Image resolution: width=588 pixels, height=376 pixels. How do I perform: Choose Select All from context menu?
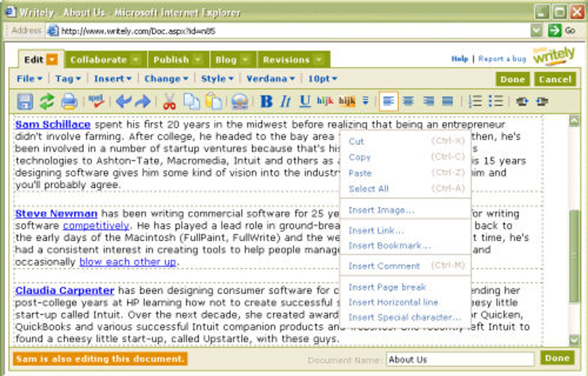406,189
